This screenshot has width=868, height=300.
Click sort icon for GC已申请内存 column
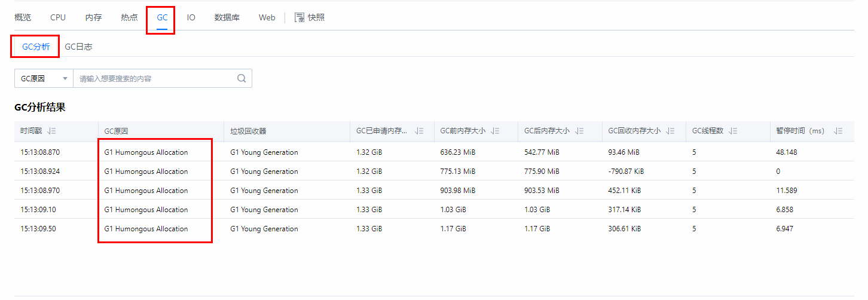pyautogui.click(x=420, y=131)
